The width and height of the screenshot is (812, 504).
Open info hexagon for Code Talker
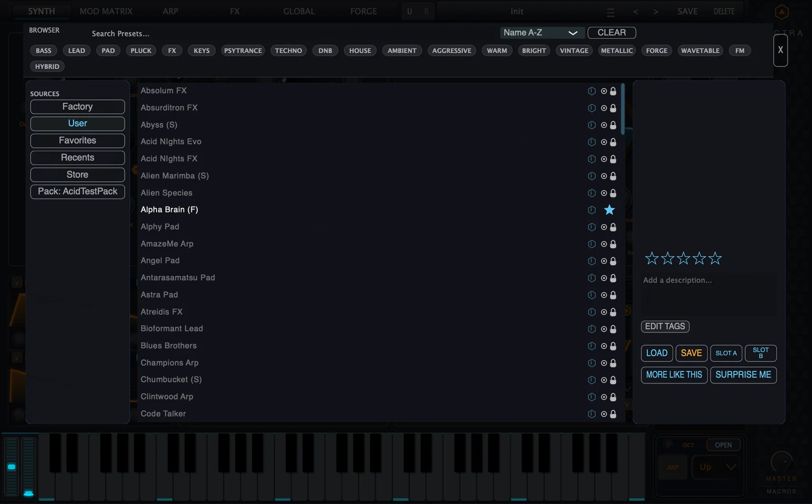pyautogui.click(x=591, y=414)
